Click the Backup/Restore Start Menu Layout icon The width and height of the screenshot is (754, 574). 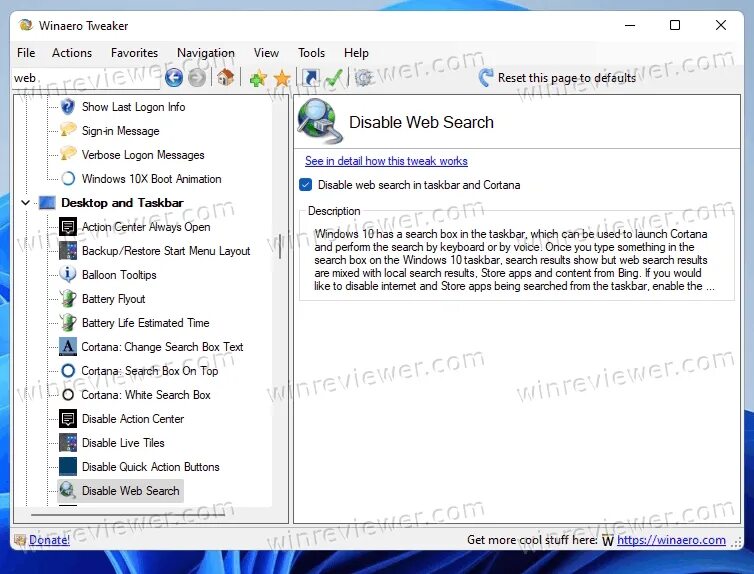click(x=68, y=250)
